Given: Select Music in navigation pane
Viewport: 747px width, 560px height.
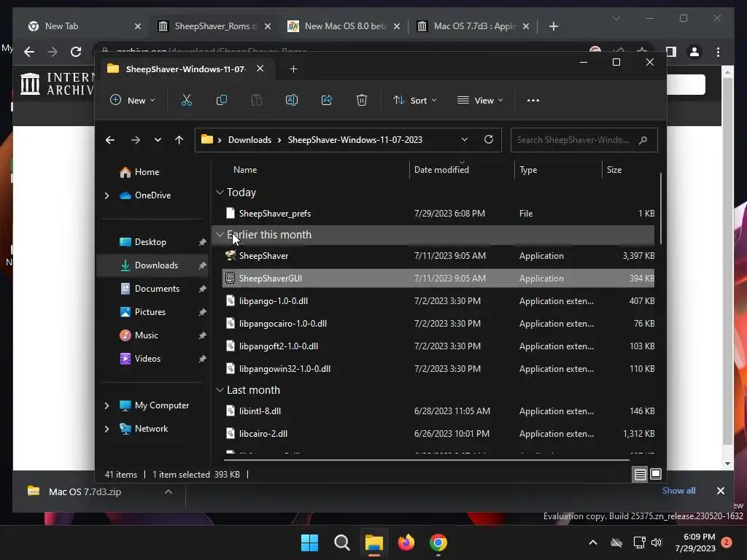Looking at the screenshot, I should 146,335.
